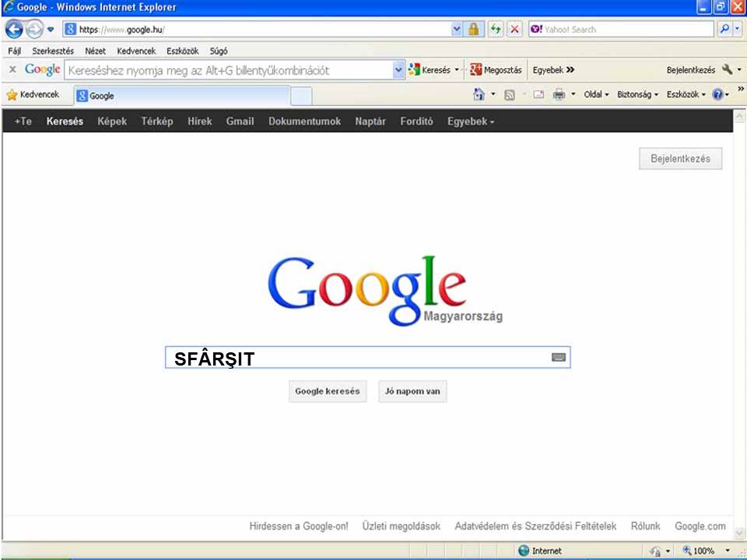Open the Egyebek dropdown in black bar
This screenshot has width=747, height=560.
pyautogui.click(x=470, y=121)
